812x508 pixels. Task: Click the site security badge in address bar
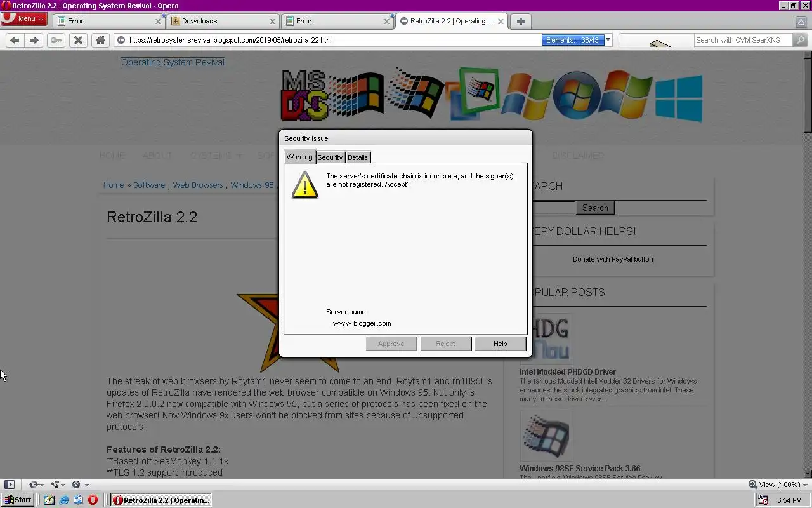point(121,40)
